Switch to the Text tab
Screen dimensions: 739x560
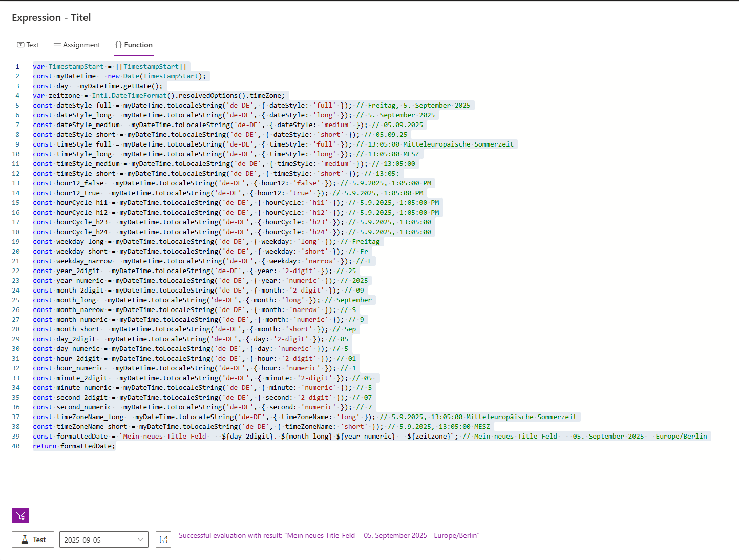click(x=28, y=45)
